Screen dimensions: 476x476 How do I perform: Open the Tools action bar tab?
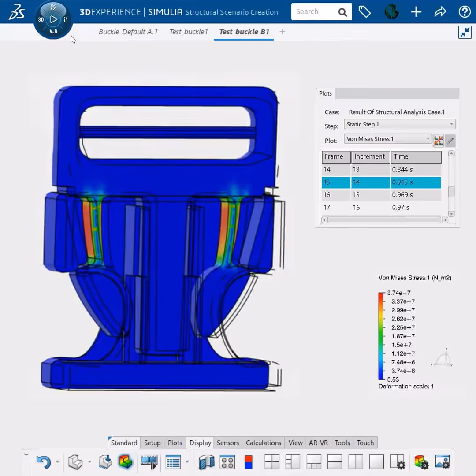coord(342,443)
